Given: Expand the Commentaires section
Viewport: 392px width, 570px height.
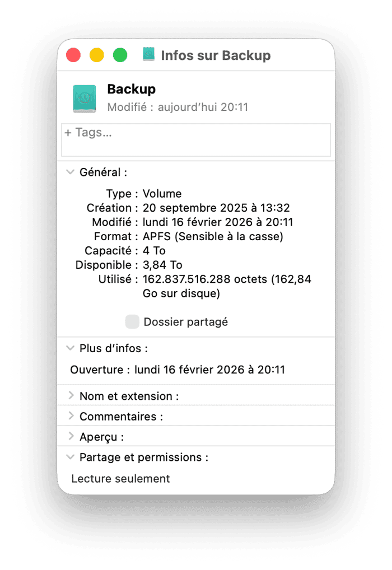Looking at the screenshot, I should click(71, 417).
